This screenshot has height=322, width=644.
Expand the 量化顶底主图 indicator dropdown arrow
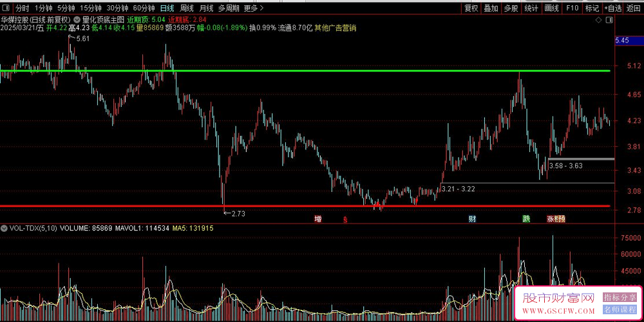point(77,19)
